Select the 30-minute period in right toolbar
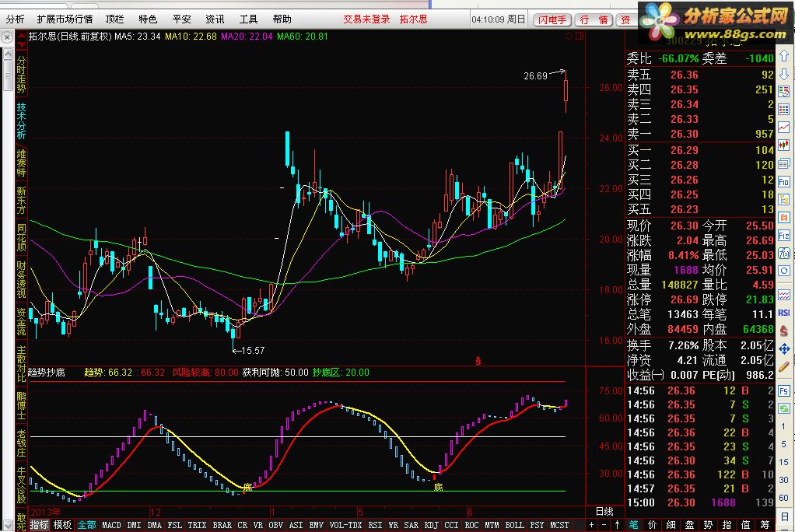795x532 pixels. (784, 480)
